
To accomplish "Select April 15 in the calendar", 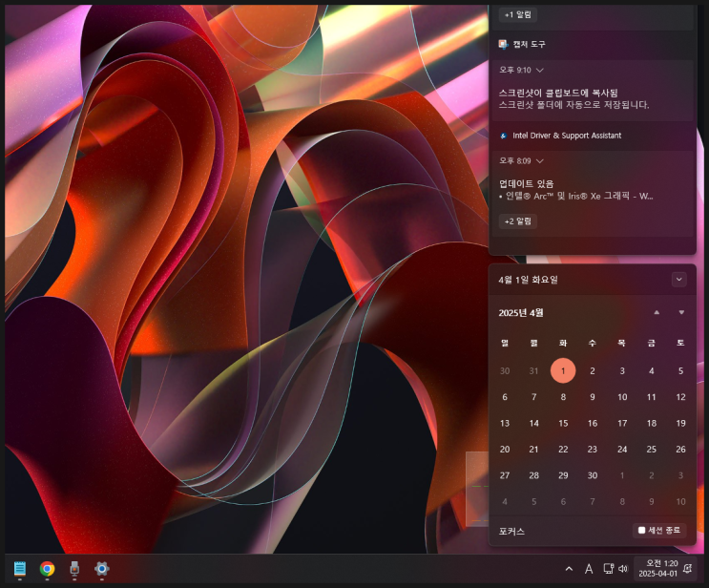I will coord(563,424).
